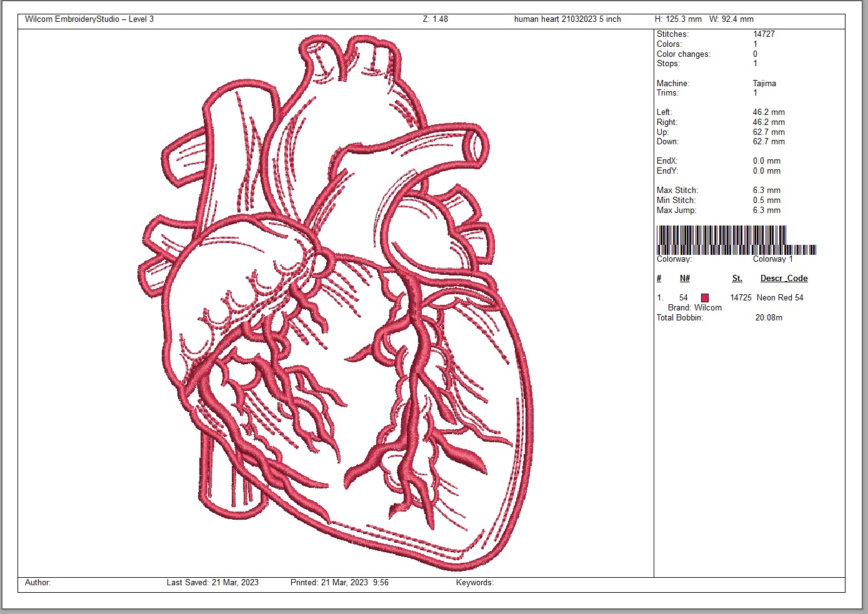Screen dimensions: 868x614
Task: Click the thread stitch count '14725'
Action: click(x=741, y=298)
